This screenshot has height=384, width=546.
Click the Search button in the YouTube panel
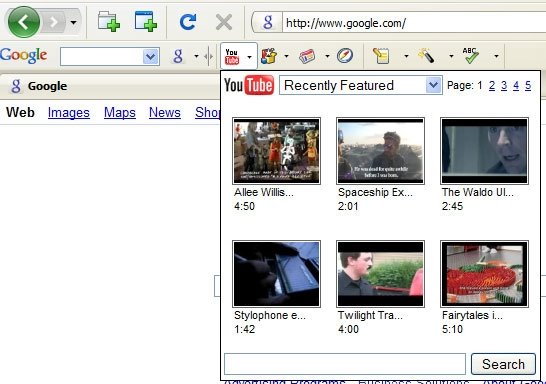point(503,364)
